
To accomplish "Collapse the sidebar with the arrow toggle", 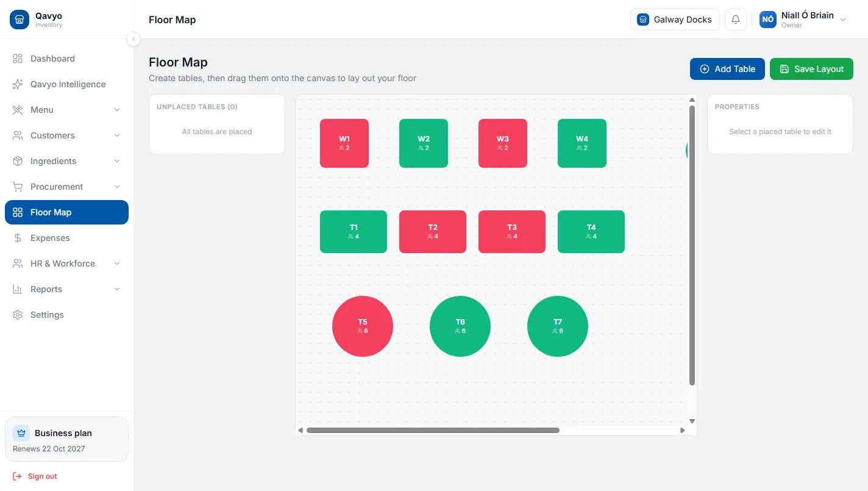I will pyautogui.click(x=133, y=40).
